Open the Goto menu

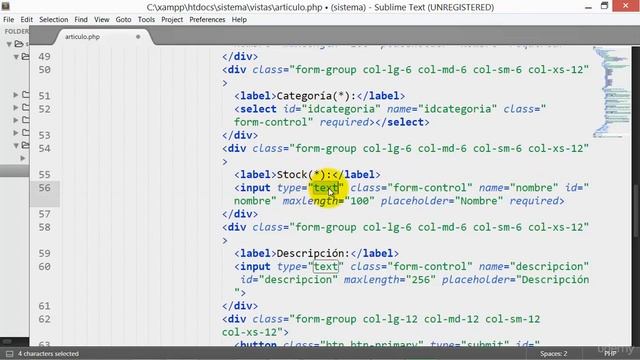tap(123, 20)
